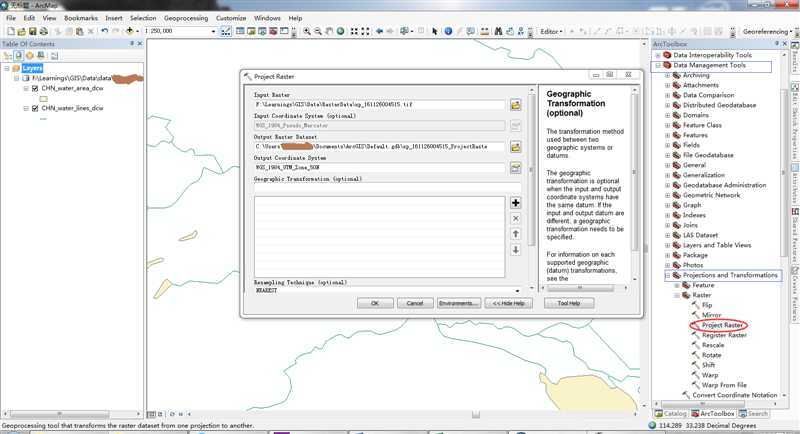Open the map scale dropdown

pyautogui.click(x=213, y=32)
